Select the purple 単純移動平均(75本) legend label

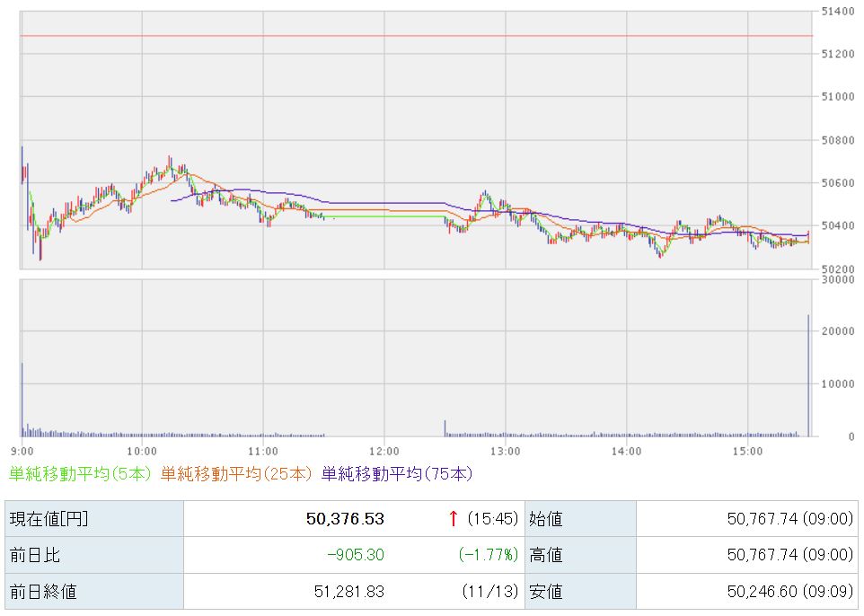pyautogui.click(x=396, y=472)
